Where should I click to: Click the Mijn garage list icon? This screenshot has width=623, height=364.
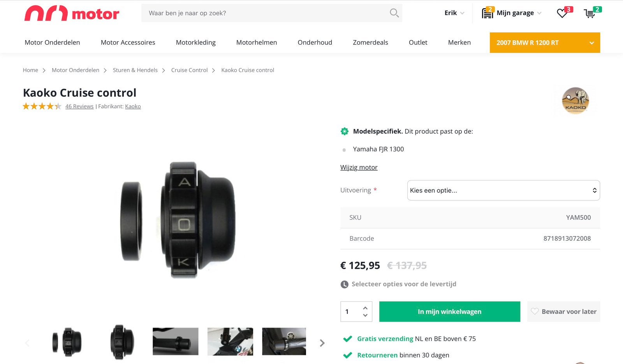point(487,13)
